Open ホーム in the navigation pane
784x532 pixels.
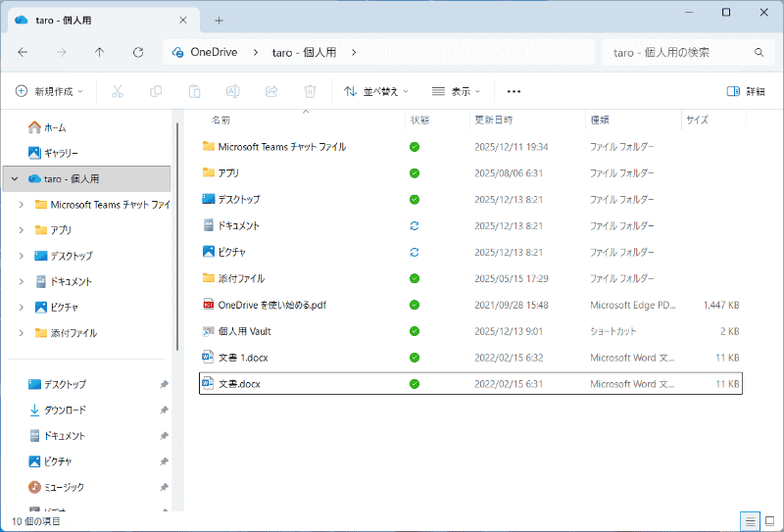point(47,128)
